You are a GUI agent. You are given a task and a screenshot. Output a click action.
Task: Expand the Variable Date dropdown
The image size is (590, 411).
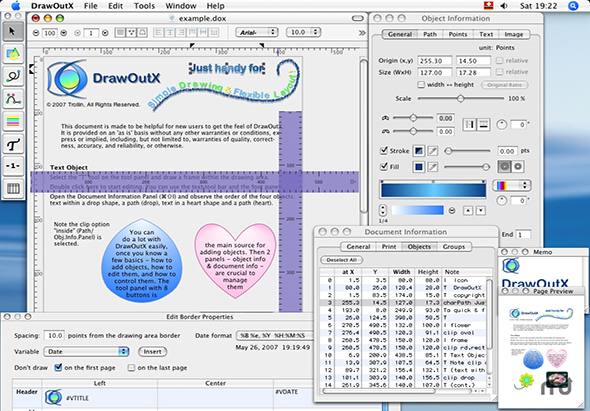pyautogui.click(x=87, y=352)
